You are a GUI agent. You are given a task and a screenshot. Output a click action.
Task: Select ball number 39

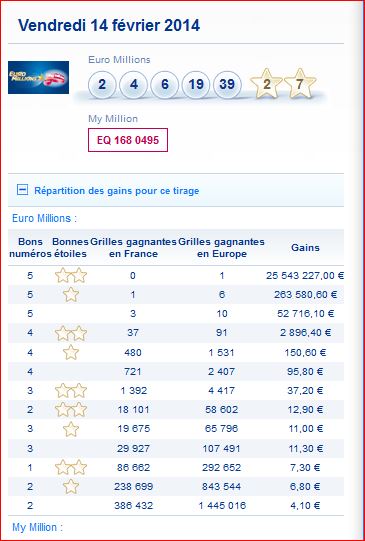[x=227, y=84]
